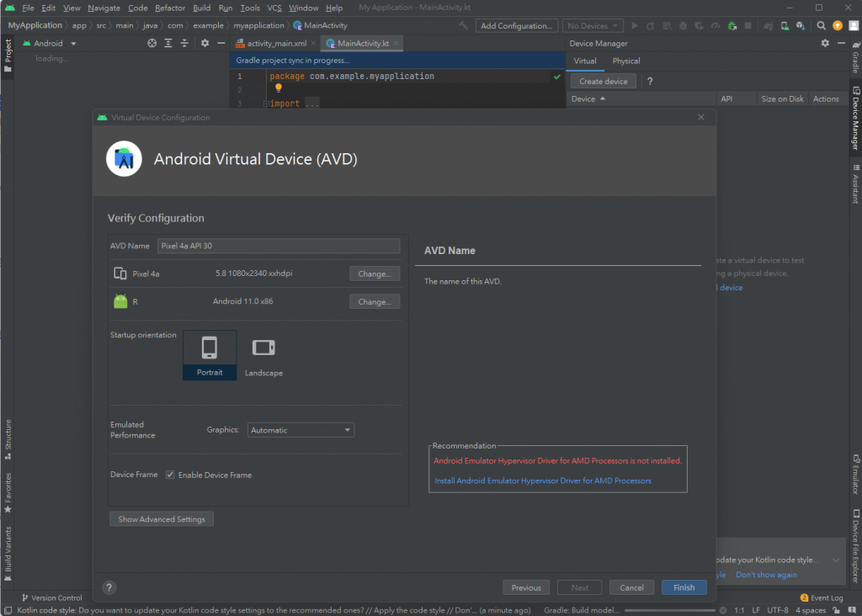Image resolution: width=862 pixels, height=616 pixels.
Task: Click Install Android Emulator Hypervisor Driver link
Action: click(x=543, y=481)
